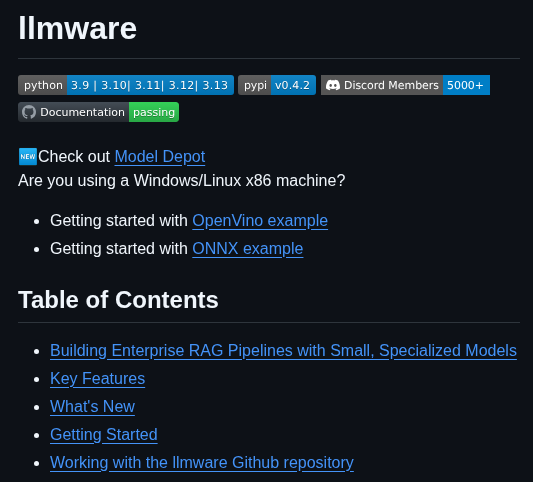Click the 'Are you using a Windows/Linux x86 machine?' text
533x482 pixels.
182,180
